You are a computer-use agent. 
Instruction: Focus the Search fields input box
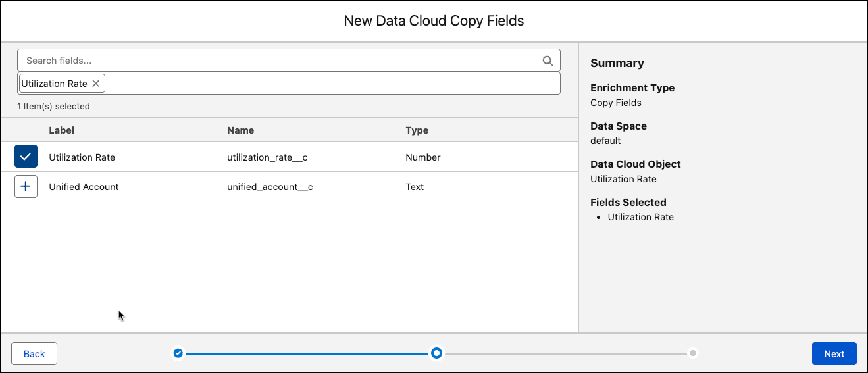[276, 61]
